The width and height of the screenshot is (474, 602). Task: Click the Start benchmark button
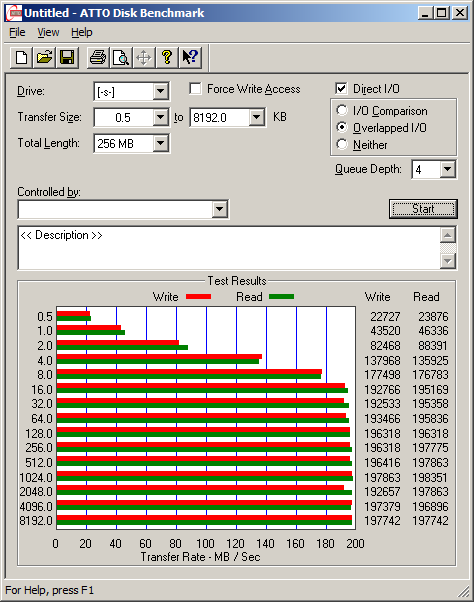[x=423, y=209]
